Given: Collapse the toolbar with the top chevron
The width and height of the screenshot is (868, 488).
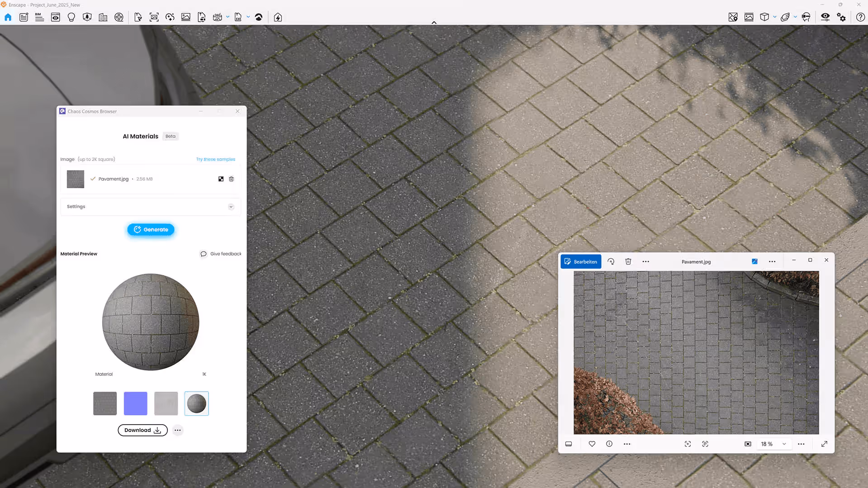Looking at the screenshot, I should pyautogui.click(x=434, y=22).
